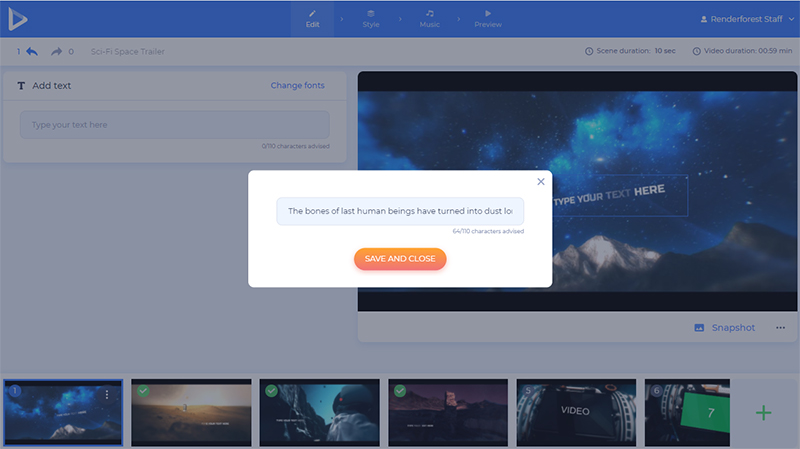800x449 pixels.
Task: Click the undo arrow icon
Action: point(32,51)
